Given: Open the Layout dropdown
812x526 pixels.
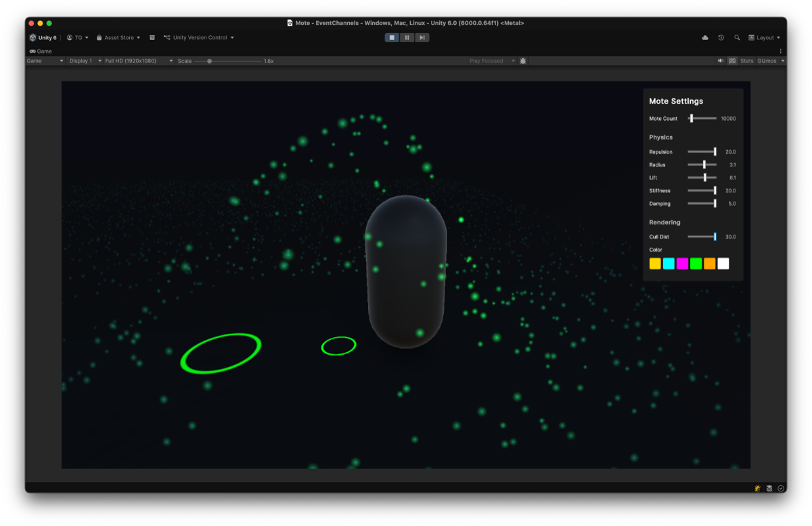Looking at the screenshot, I should [x=765, y=38].
